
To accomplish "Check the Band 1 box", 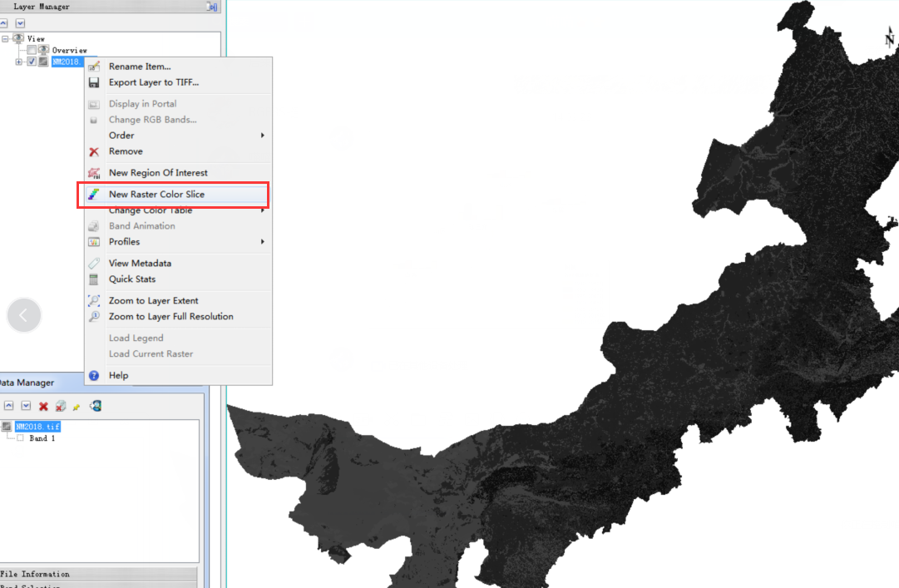I will coord(20,438).
